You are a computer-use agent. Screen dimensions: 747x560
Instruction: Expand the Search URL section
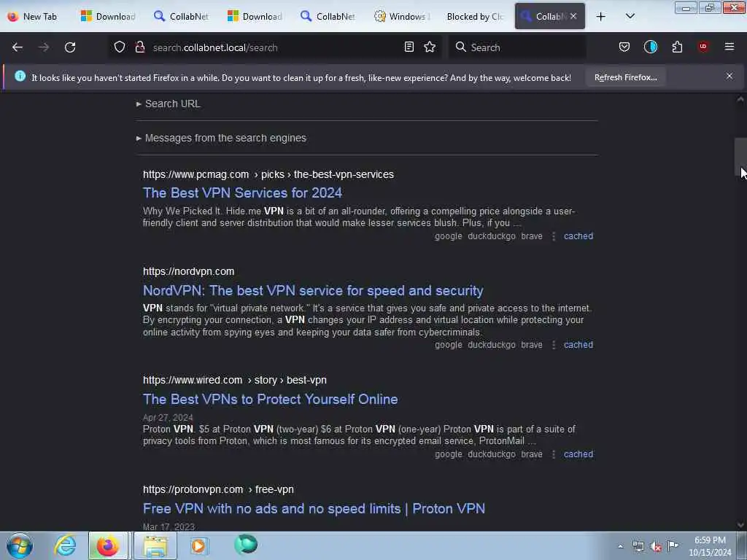[x=169, y=104]
